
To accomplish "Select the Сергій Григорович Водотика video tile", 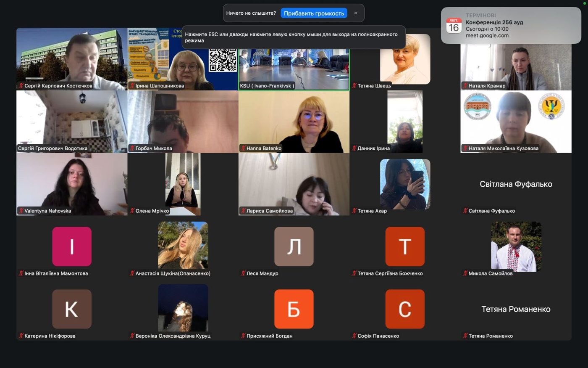I will click(x=72, y=122).
